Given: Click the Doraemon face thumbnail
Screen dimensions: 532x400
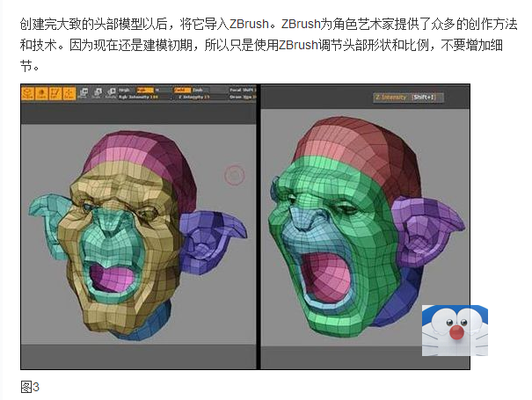Looking at the screenshot, I should tap(455, 331).
